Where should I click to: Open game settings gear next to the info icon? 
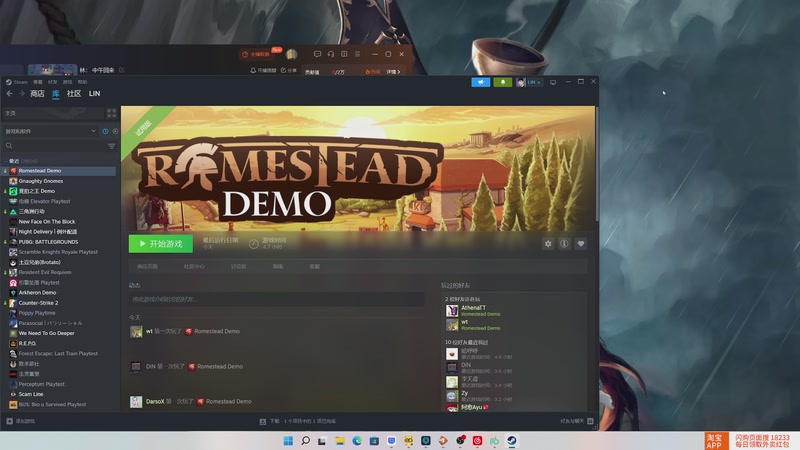[548, 244]
